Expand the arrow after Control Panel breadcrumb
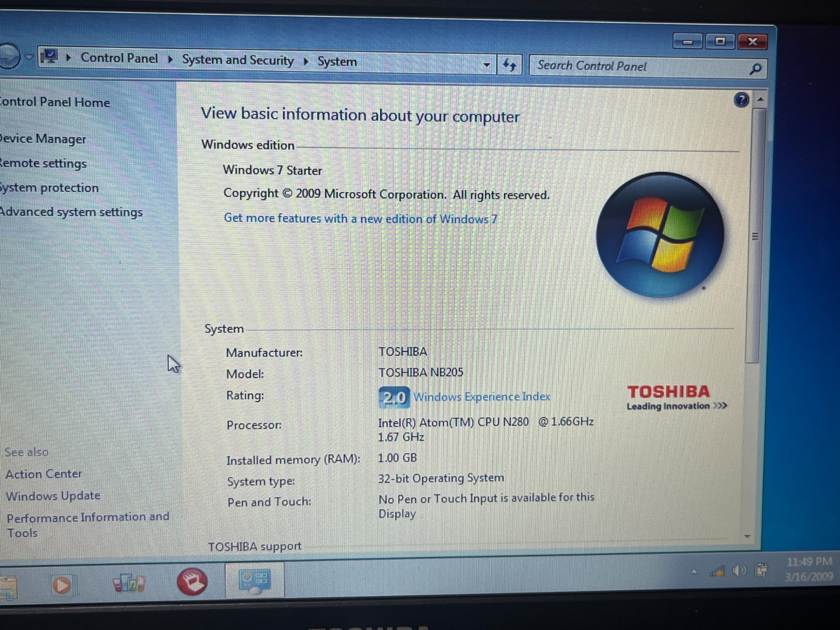 (x=170, y=59)
